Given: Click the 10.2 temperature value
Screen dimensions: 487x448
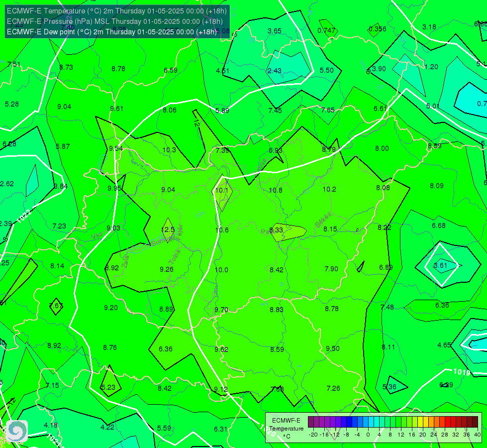Looking at the screenshot, I should tap(329, 189).
